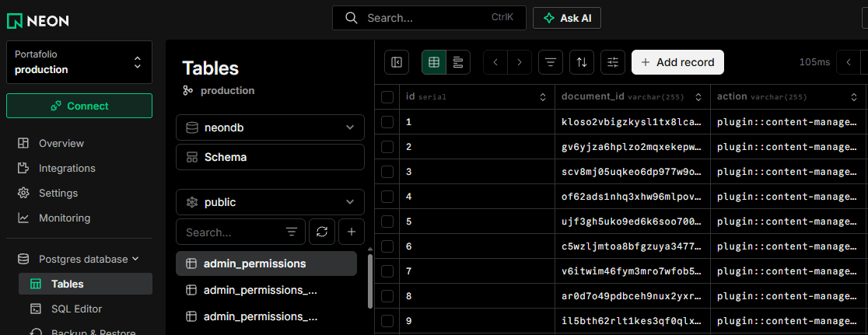
Task: Switch to the list layout view
Action: tap(458, 62)
